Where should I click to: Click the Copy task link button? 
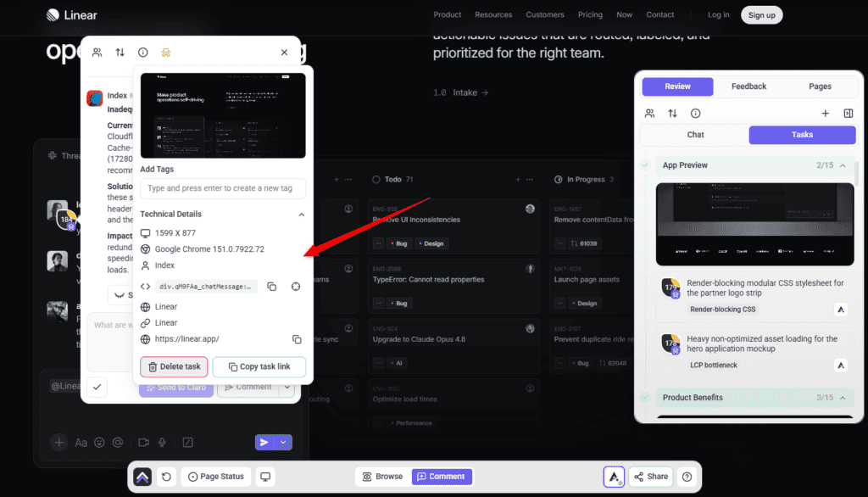(259, 366)
